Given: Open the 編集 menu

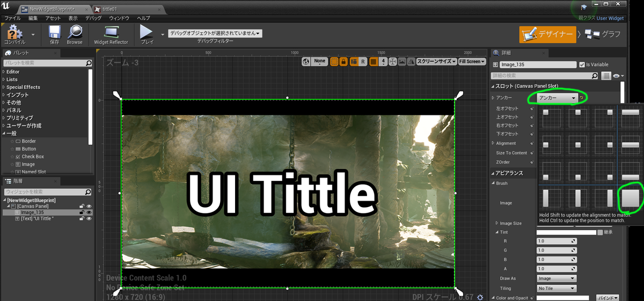Looking at the screenshot, I should click(x=33, y=18).
